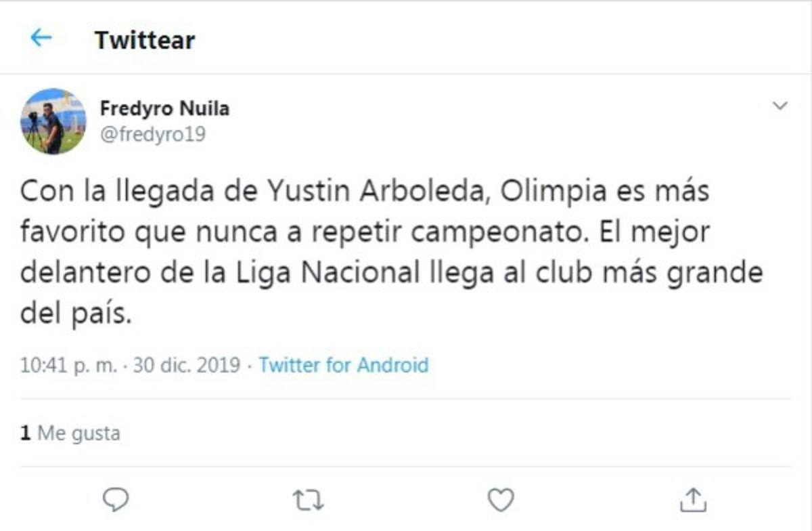Image resolution: width=812 pixels, height=531 pixels.
Task: Share the tweet via the upload icon
Action: click(694, 500)
